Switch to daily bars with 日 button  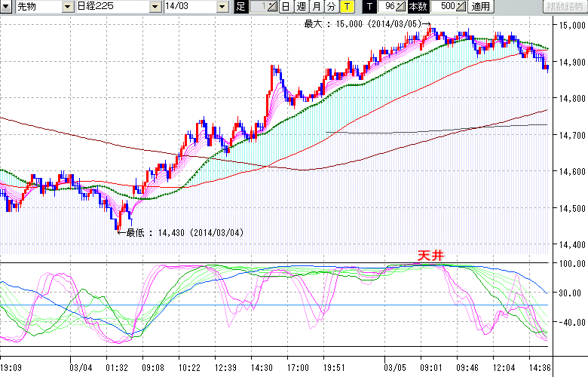(285, 7)
